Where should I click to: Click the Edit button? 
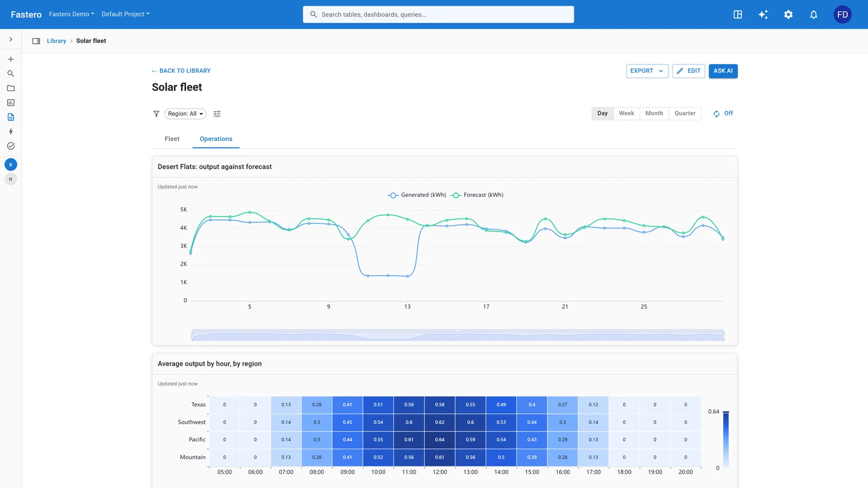coord(689,71)
